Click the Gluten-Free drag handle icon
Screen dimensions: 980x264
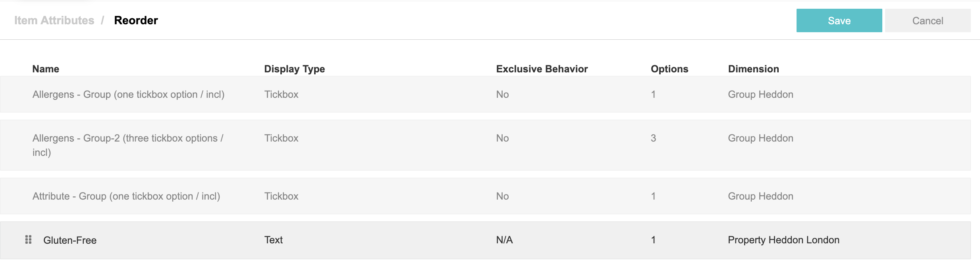(x=28, y=240)
